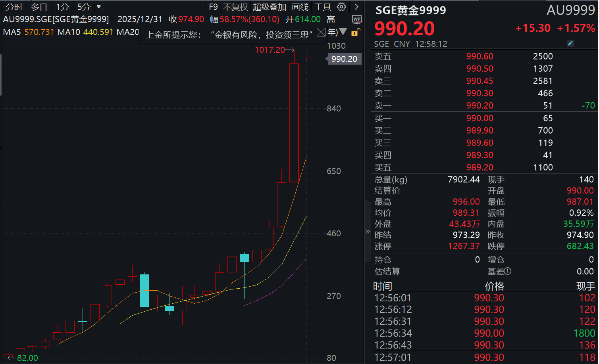Screen dimensions: 599x364
Task: Expand the side panel with the » chevron
Action: (x=367, y=232)
